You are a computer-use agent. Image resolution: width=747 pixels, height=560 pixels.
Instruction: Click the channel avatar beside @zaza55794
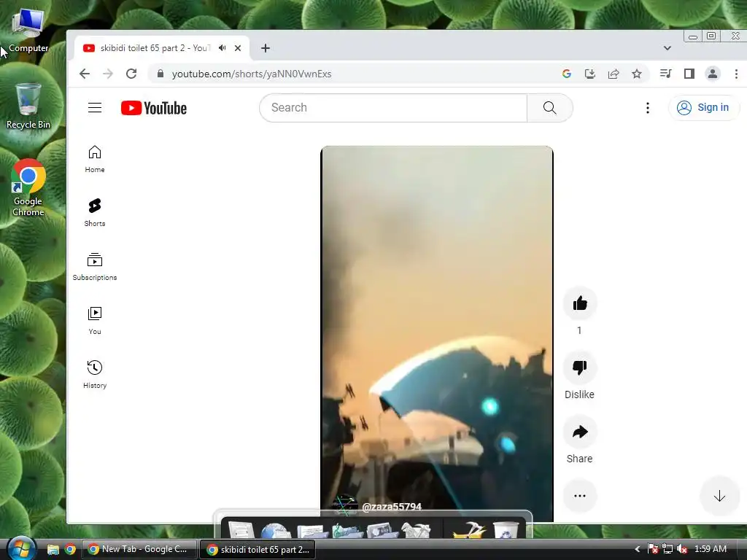(345, 506)
